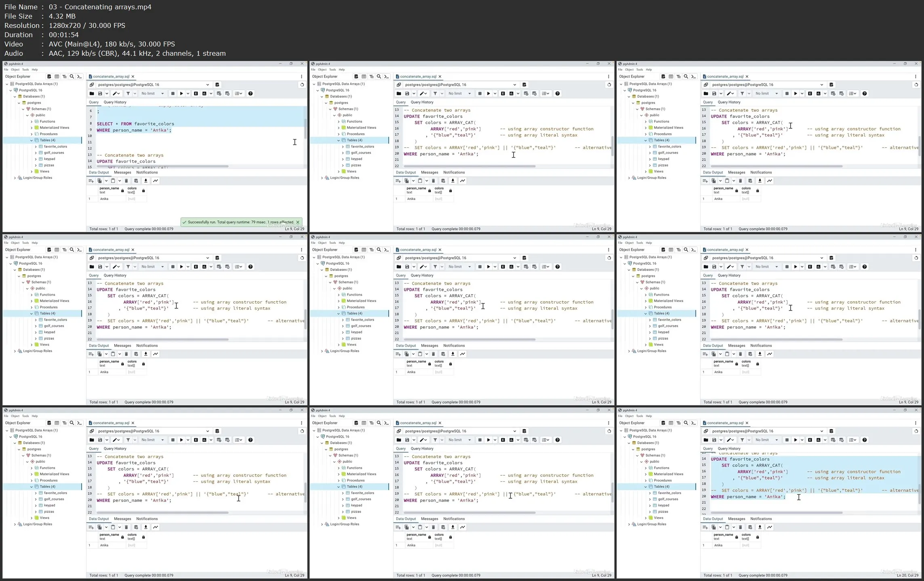Click horizontal editor scrollbar in bottom-left frame
Screen dimensions: 924x581
[x=162, y=513]
